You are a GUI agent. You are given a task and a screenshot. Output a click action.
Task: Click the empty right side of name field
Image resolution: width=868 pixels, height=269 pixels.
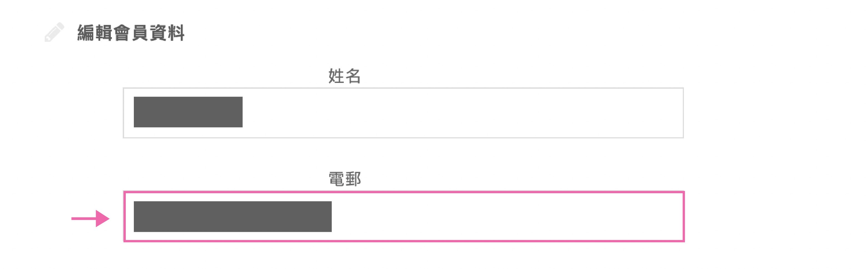click(505, 113)
